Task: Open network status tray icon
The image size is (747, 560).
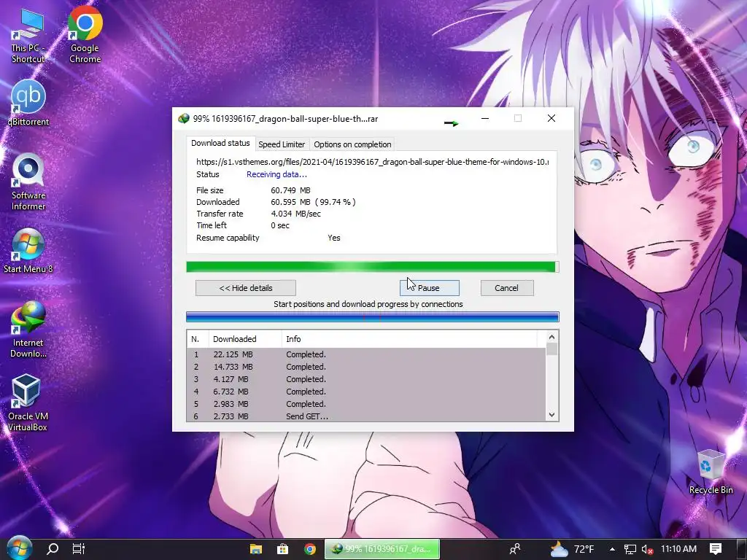Action: click(x=630, y=549)
